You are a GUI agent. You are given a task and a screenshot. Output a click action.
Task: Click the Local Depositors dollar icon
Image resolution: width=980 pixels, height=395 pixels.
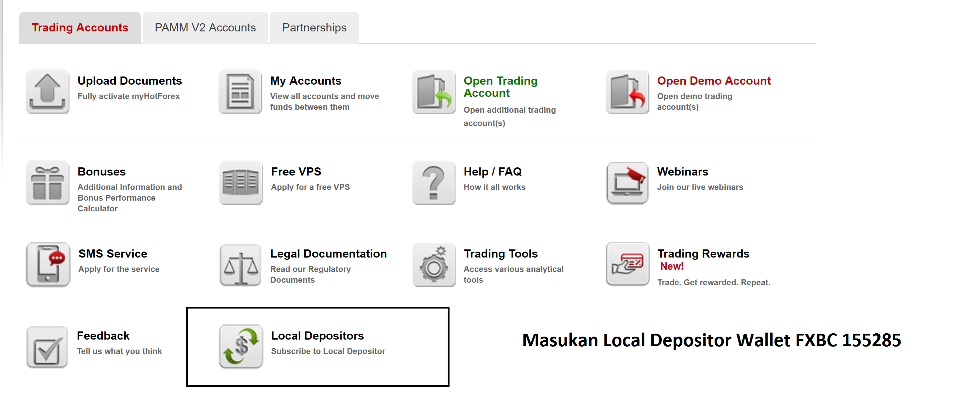(x=241, y=346)
